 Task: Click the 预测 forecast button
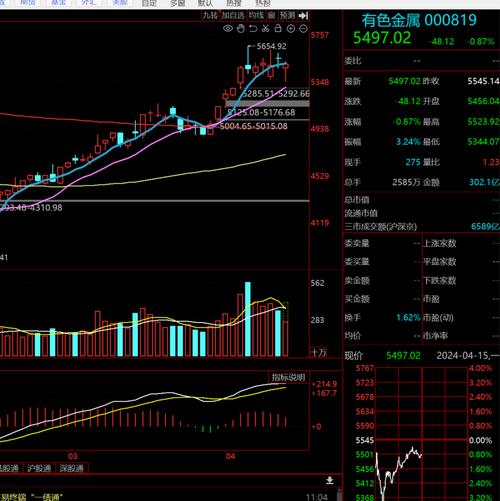pos(287,15)
